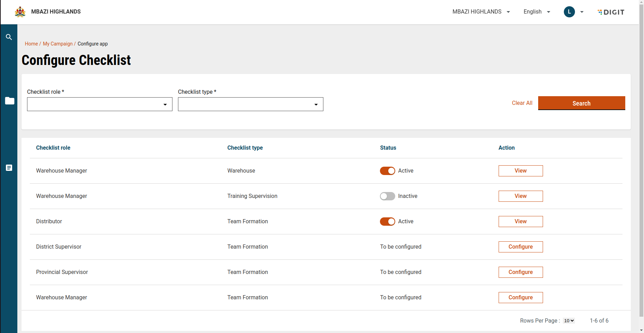Click the document list icon in the sidebar
This screenshot has width=644, height=333.
[9, 168]
